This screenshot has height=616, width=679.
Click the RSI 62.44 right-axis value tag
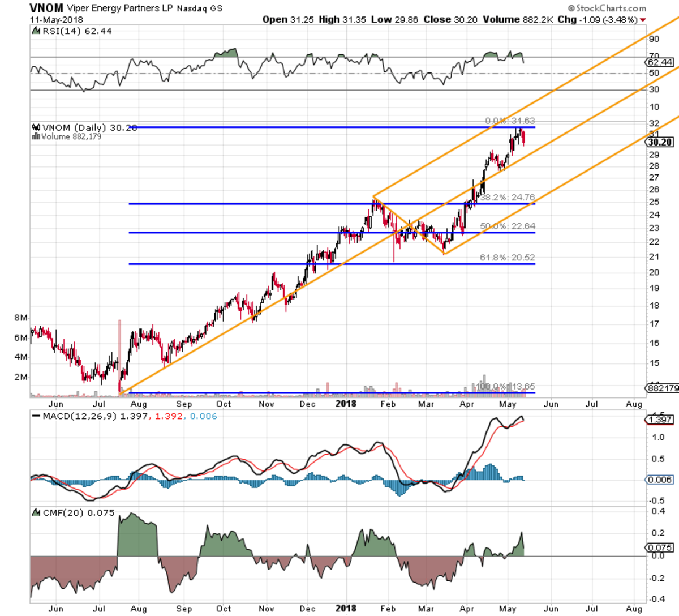660,62
